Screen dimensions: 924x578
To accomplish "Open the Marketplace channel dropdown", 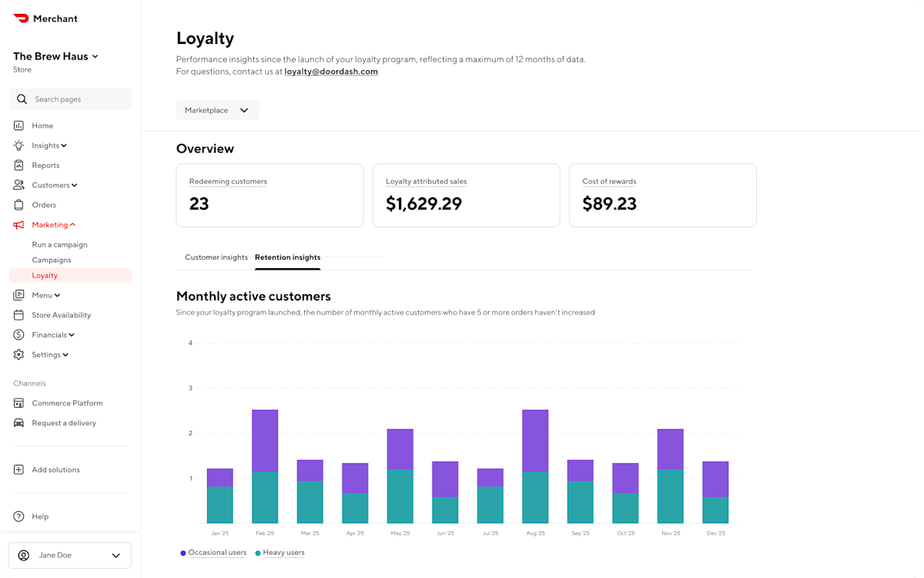I will pyautogui.click(x=217, y=110).
